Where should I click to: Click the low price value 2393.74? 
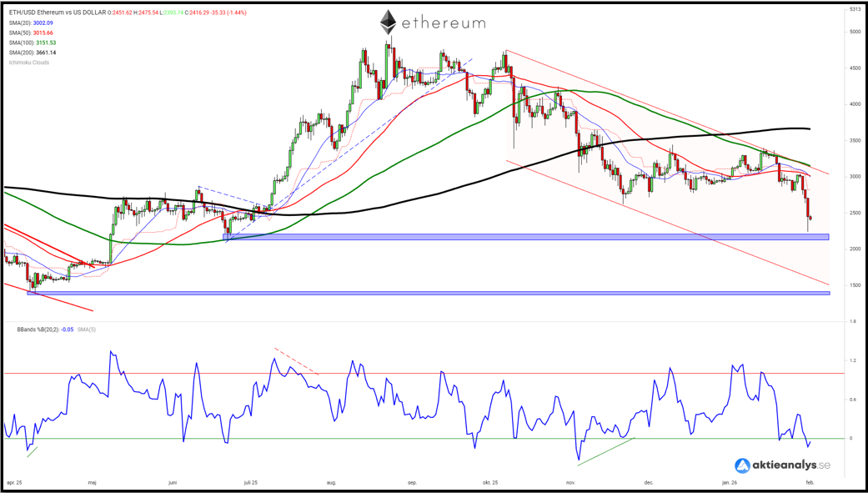point(172,13)
